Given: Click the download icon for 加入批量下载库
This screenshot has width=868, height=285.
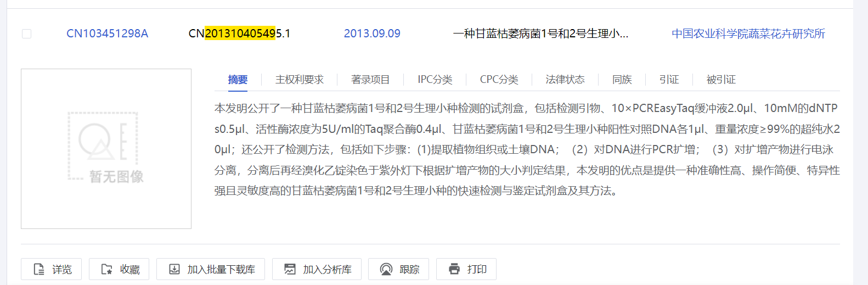Looking at the screenshot, I should click(x=174, y=269).
